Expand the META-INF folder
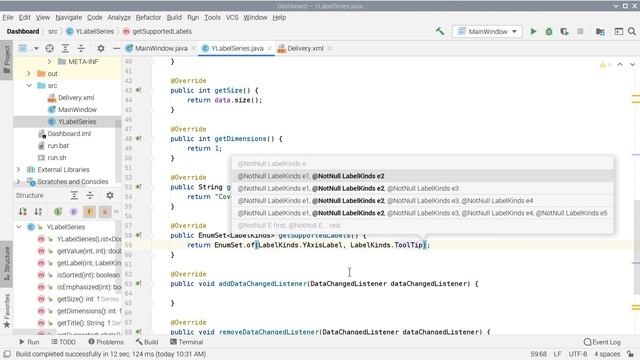The height and width of the screenshot is (360, 640). tap(49, 62)
